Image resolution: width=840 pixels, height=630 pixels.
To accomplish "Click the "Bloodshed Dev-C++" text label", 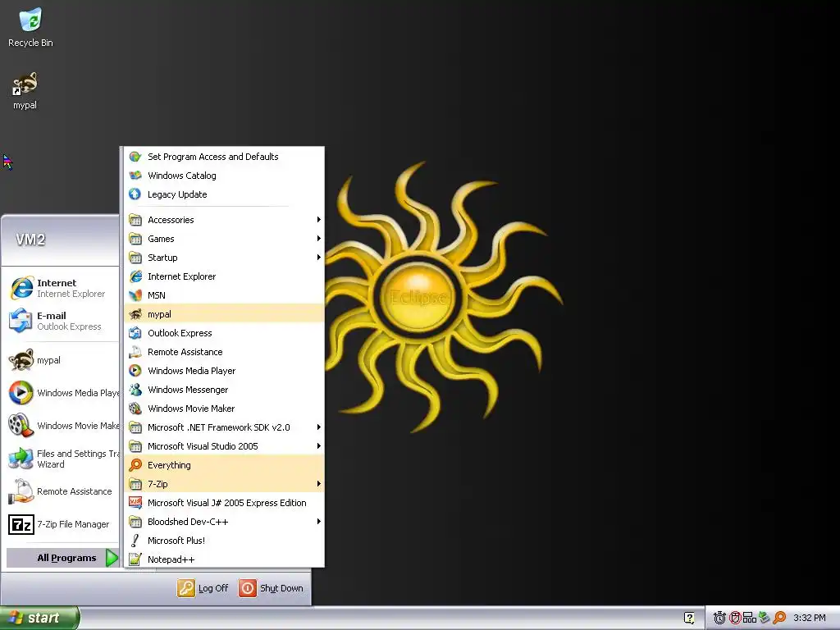I will [188, 521].
